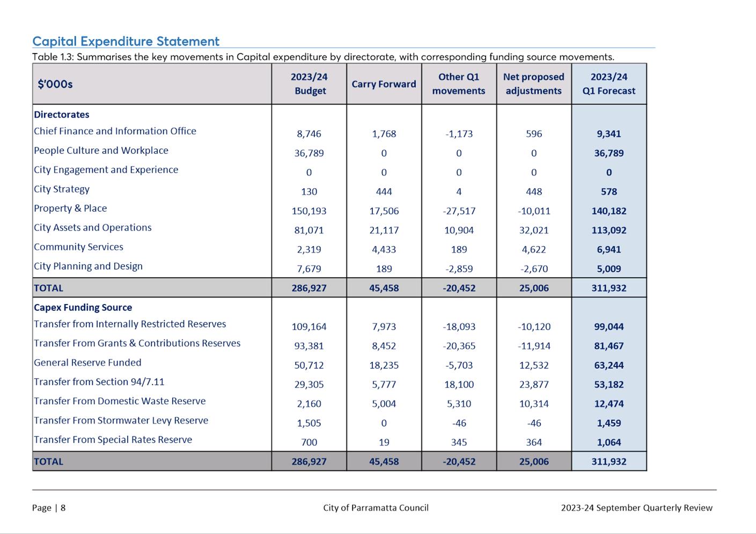Viewport: 756px width, 534px height.
Task: Select 'Transfer From Grants & Contributions Reserves' label
Action: tap(137, 343)
